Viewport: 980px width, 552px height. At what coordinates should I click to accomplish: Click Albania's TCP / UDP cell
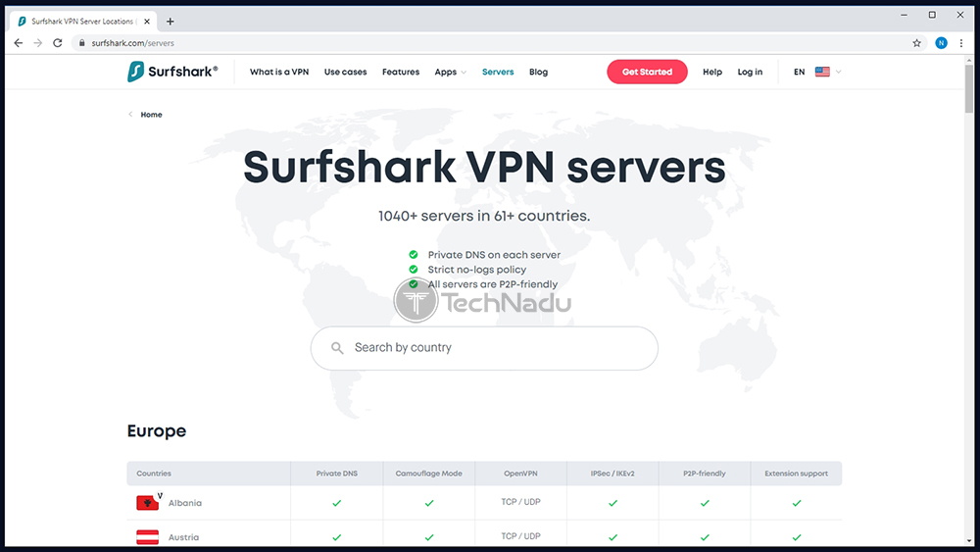pyautogui.click(x=520, y=501)
